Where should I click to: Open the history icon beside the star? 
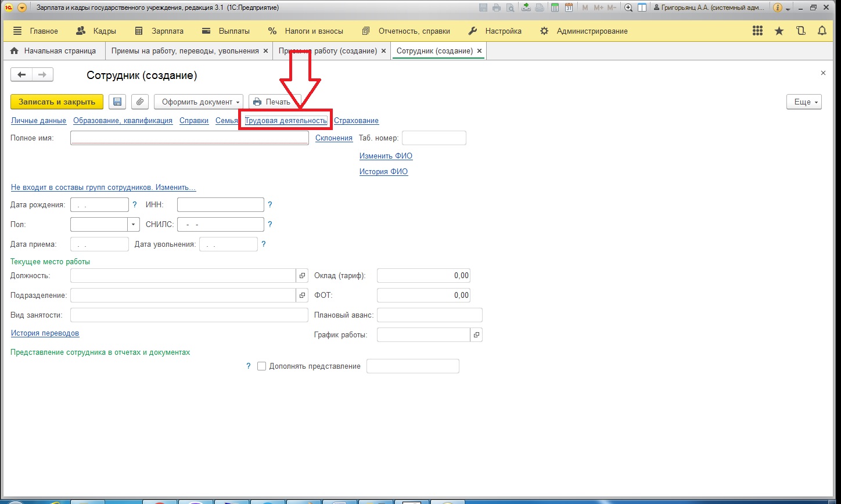(800, 31)
